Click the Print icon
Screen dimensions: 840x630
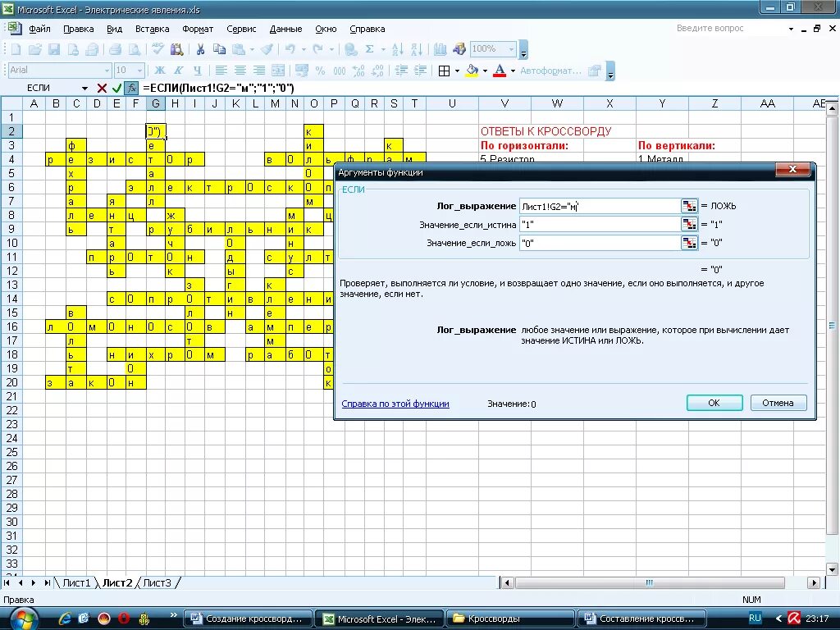click(115, 49)
